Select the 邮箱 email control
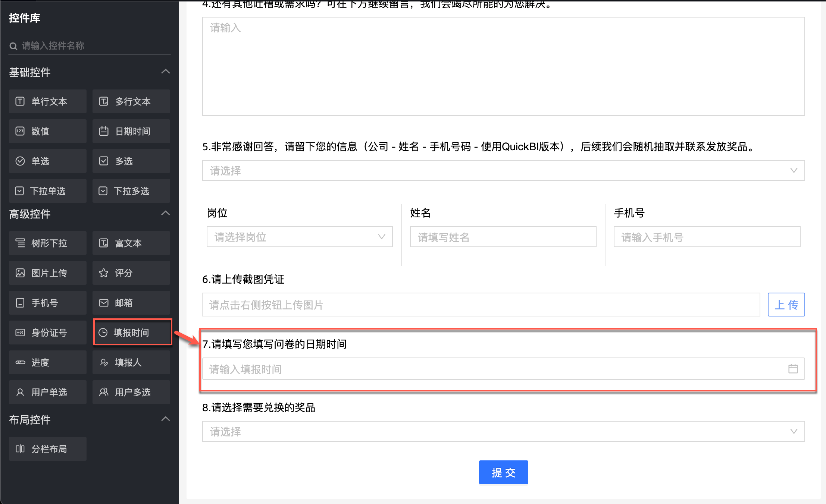The height and width of the screenshot is (504, 826). 131,303
